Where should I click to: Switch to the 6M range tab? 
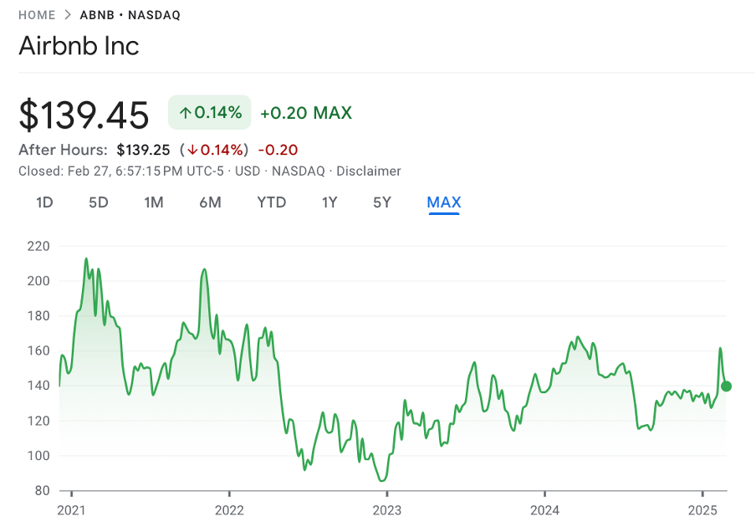click(x=210, y=202)
